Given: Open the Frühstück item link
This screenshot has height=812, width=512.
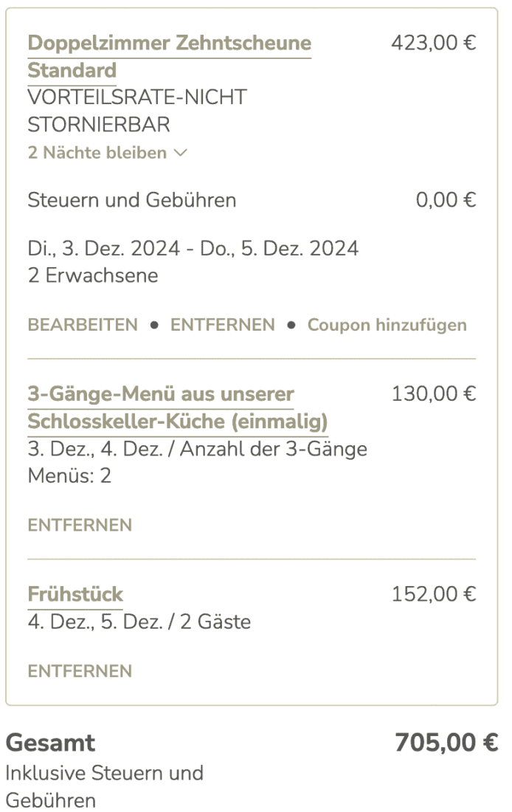Looking at the screenshot, I should point(75,594).
